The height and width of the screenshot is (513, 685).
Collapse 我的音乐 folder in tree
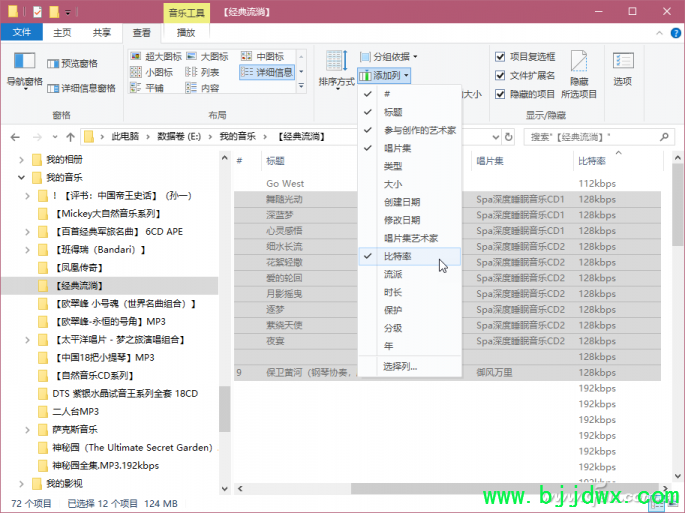(21, 177)
